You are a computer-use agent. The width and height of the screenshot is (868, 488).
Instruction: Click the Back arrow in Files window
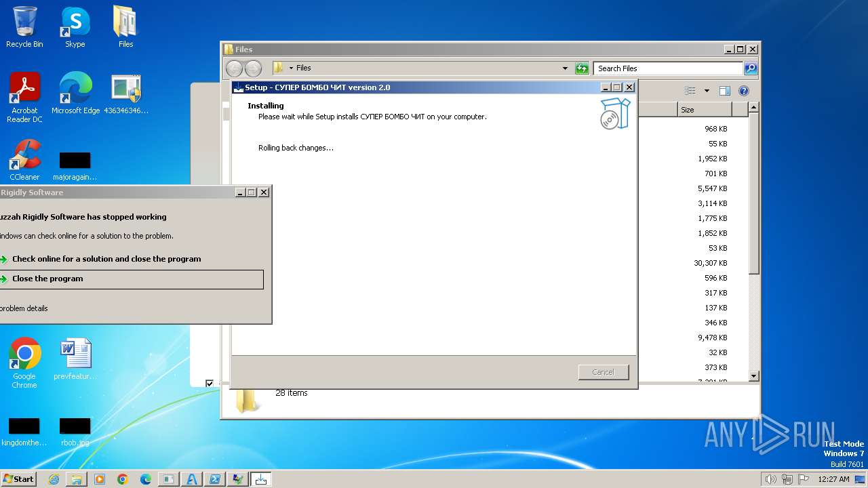234,68
